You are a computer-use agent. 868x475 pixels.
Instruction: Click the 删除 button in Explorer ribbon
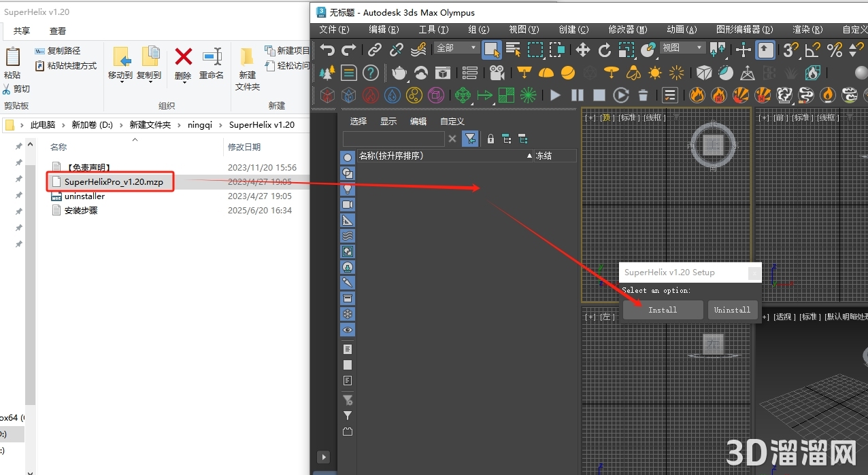[183, 64]
